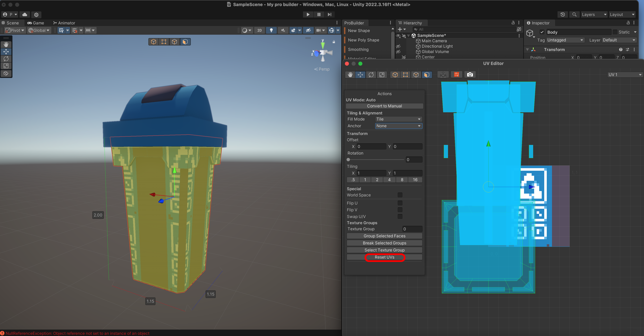Click the Reset UVs button
Screen dimensions: 644x336
(x=384, y=257)
